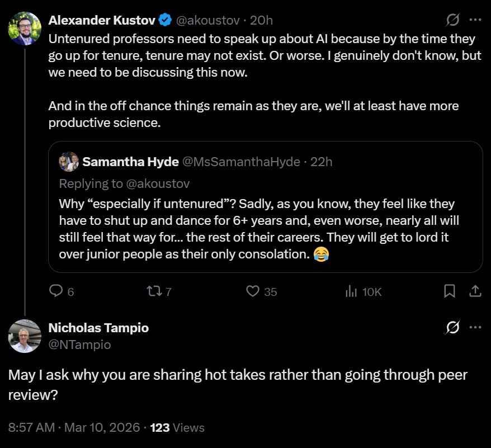Click the 20h timestamp on Kustov's post
This screenshot has height=448, width=491.
click(x=261, y=20)
